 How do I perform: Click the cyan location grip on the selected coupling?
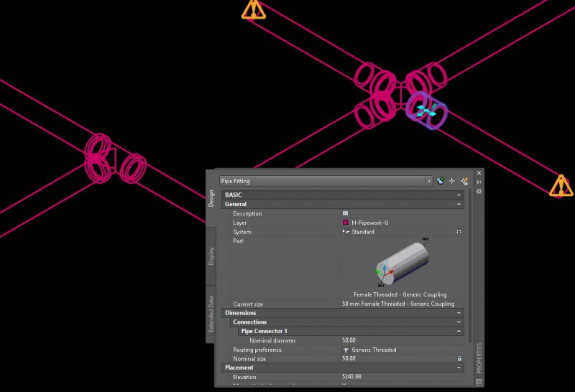[426, 111]
